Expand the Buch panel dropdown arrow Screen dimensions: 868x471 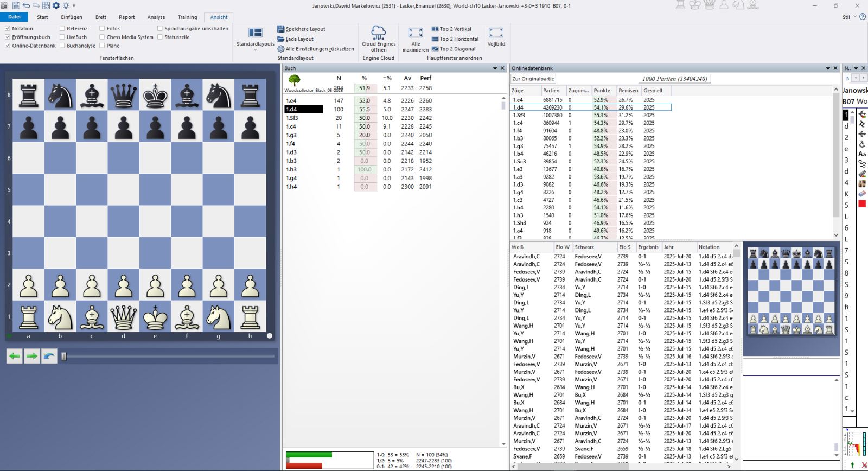click(495, 68)
